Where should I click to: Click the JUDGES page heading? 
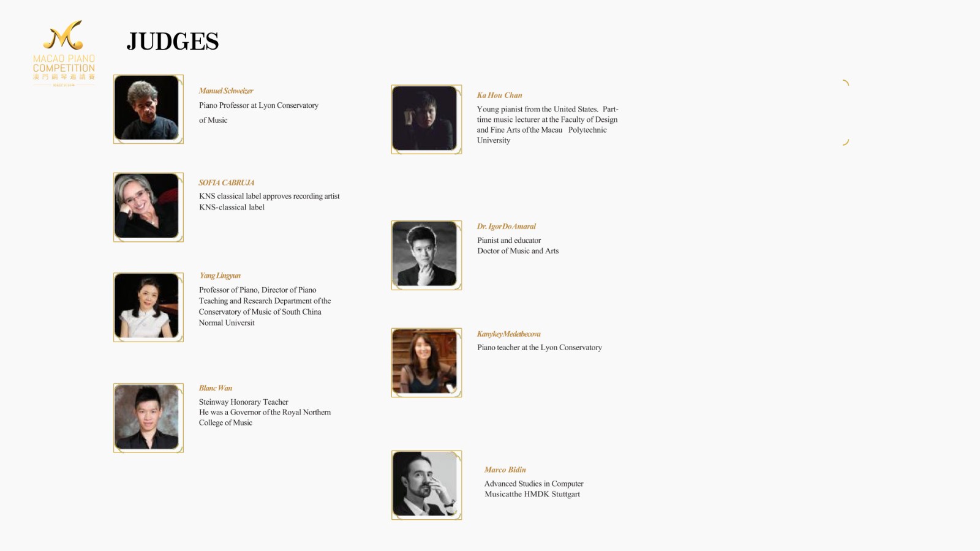(173, 42)
